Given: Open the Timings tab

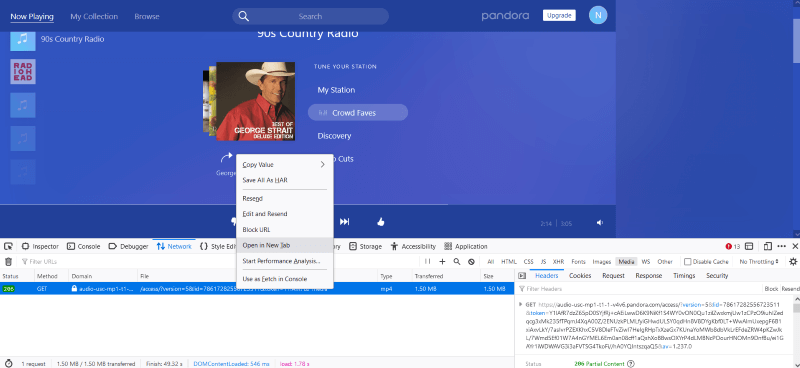Looking at the screenshot, I should click(684, 276).
